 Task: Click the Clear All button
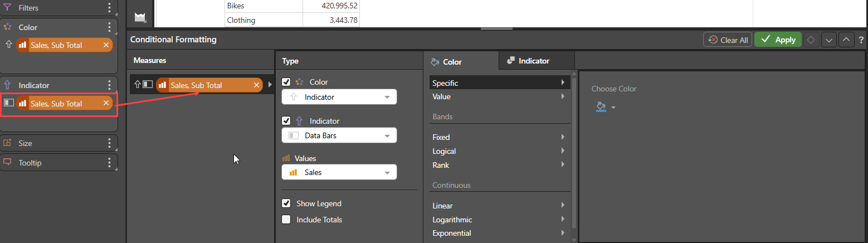coord(728,40)
